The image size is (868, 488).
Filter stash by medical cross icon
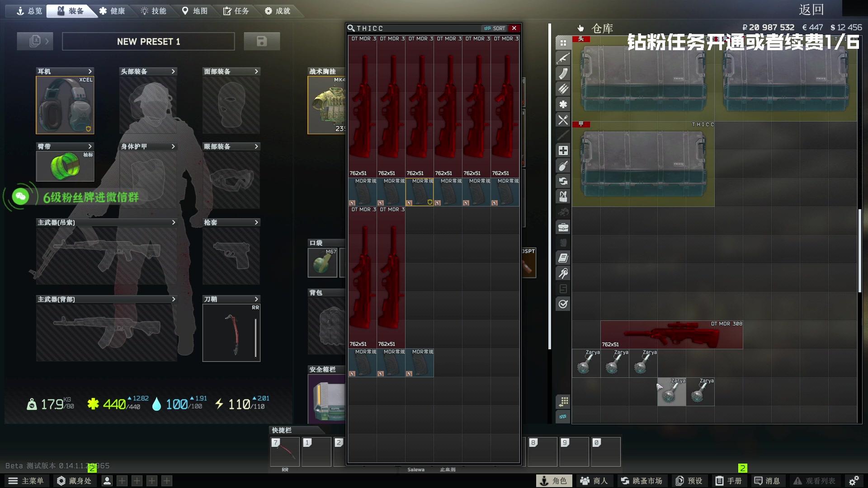tap(563, 150)
